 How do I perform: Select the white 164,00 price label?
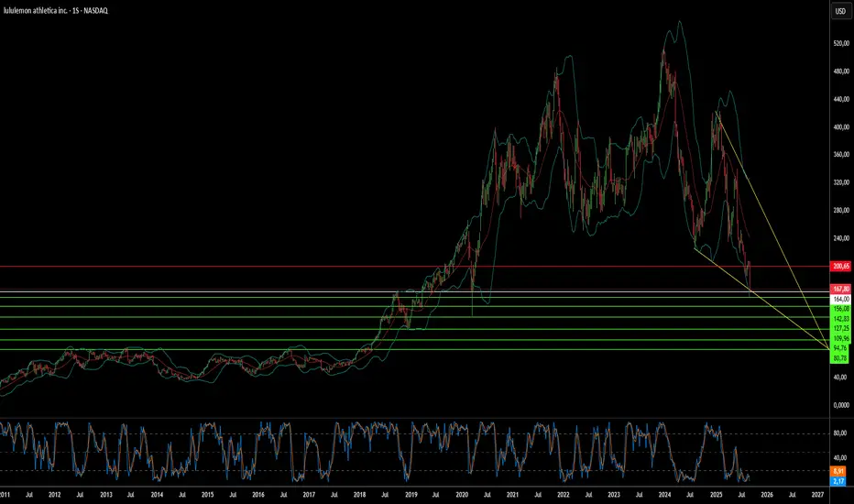[840, 299]
